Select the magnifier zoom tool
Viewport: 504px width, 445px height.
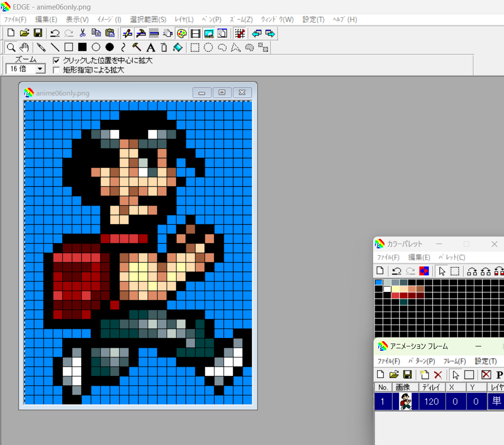click(x=11, y=47)
